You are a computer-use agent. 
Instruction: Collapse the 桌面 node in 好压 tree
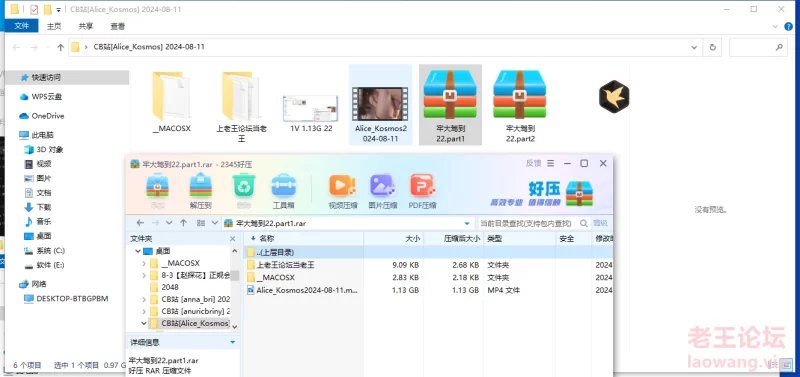[138, 251]
